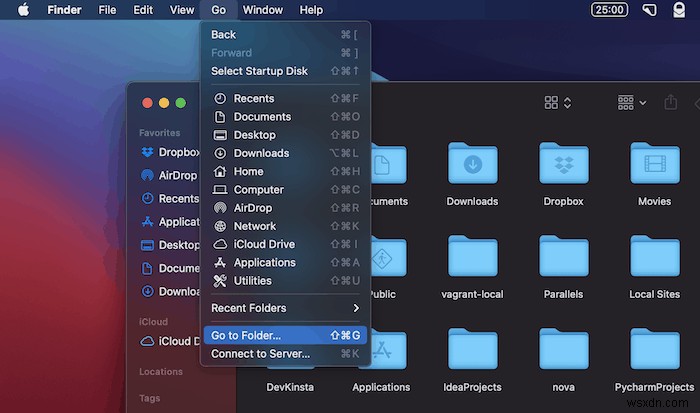
Task: Open the File menu
Action: pyautogui.click(x=108, y=10)
